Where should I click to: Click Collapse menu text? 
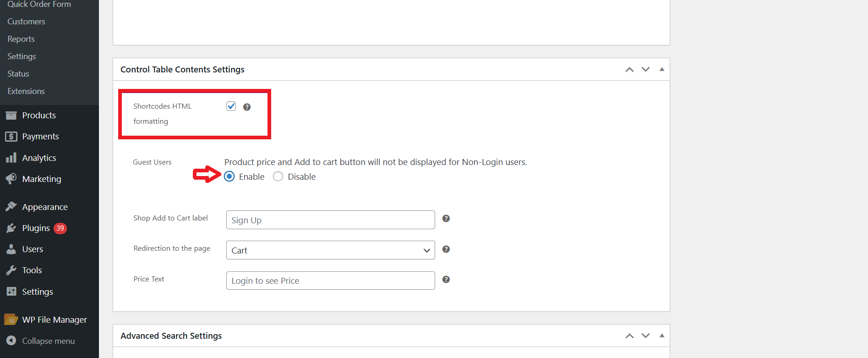[48, 341]
